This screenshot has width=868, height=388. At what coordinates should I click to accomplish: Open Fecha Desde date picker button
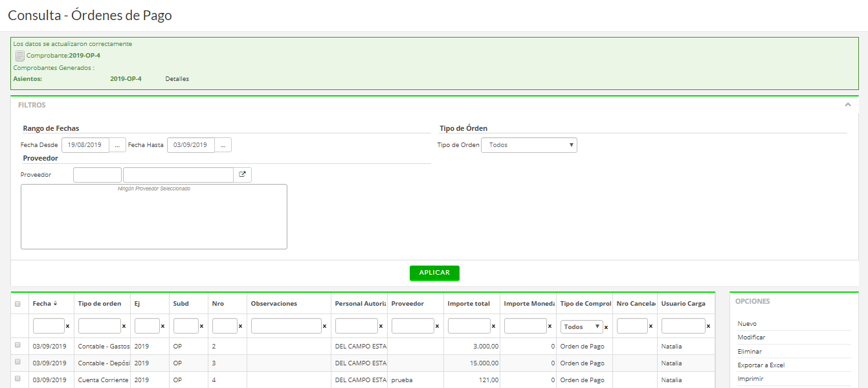pyautogui.click(x=117, y=145)
